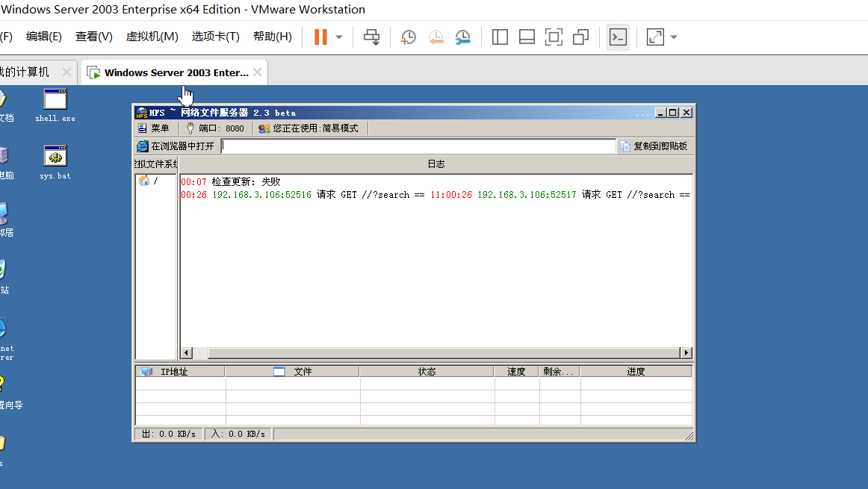Open the dropdown arrow beside the pause button

[x=339, y=37]
